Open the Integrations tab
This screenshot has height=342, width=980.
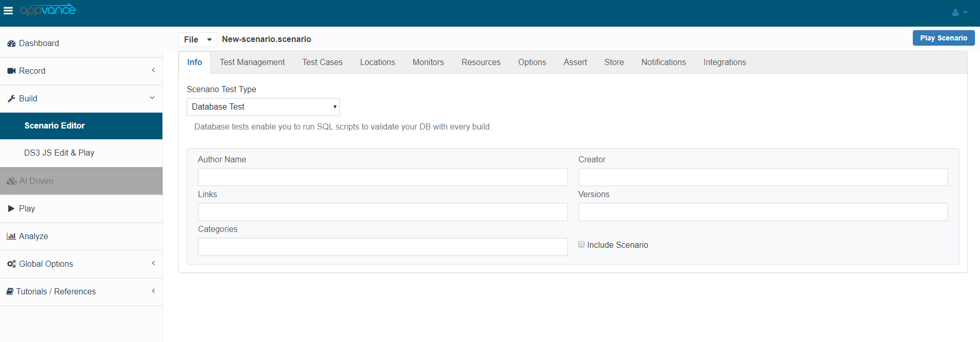[725, 62]
